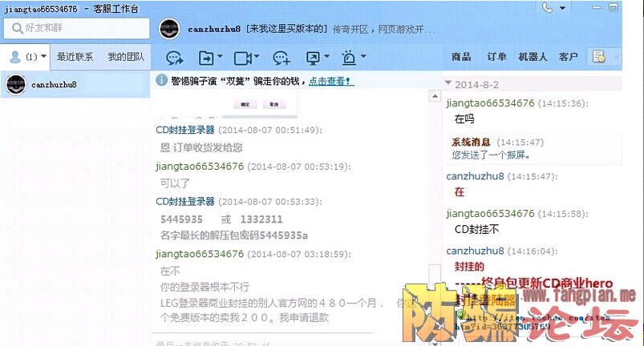Switch to the 我的团队 tab
The image size is (644, 346).
click(x=126, y=57)
